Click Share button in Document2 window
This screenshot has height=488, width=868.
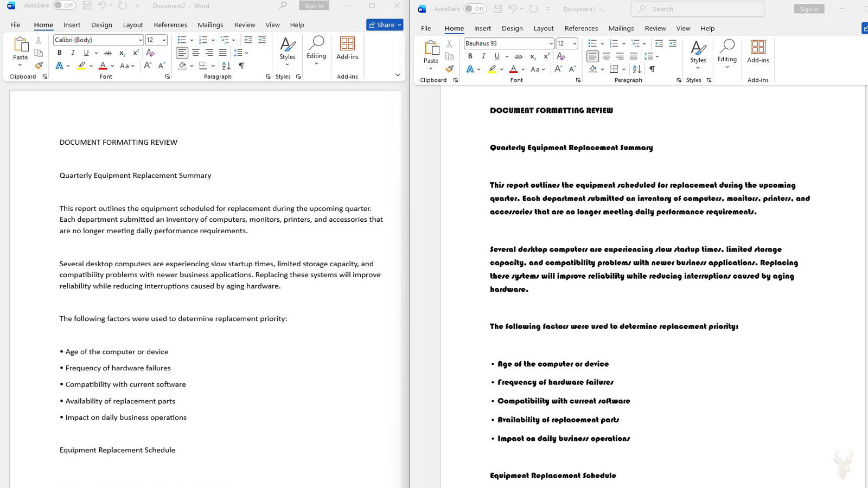385,25
